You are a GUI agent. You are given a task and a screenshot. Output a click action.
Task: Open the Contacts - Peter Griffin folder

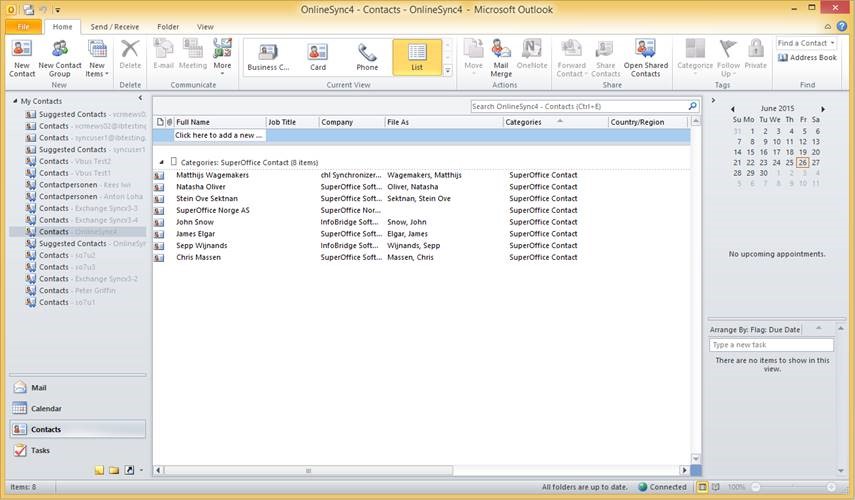click(x=77, y=291)
